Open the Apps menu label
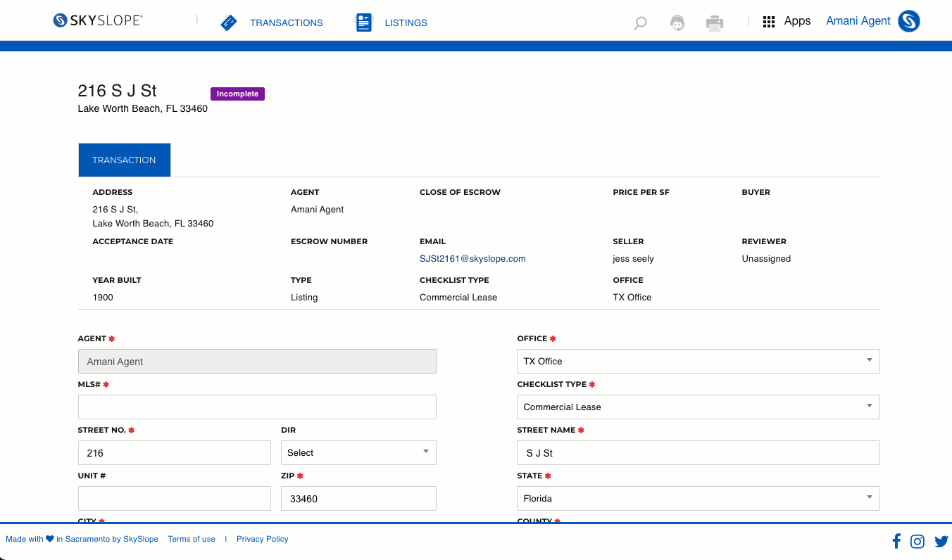Viewport: 952px width, 560px height. [797, 21]
